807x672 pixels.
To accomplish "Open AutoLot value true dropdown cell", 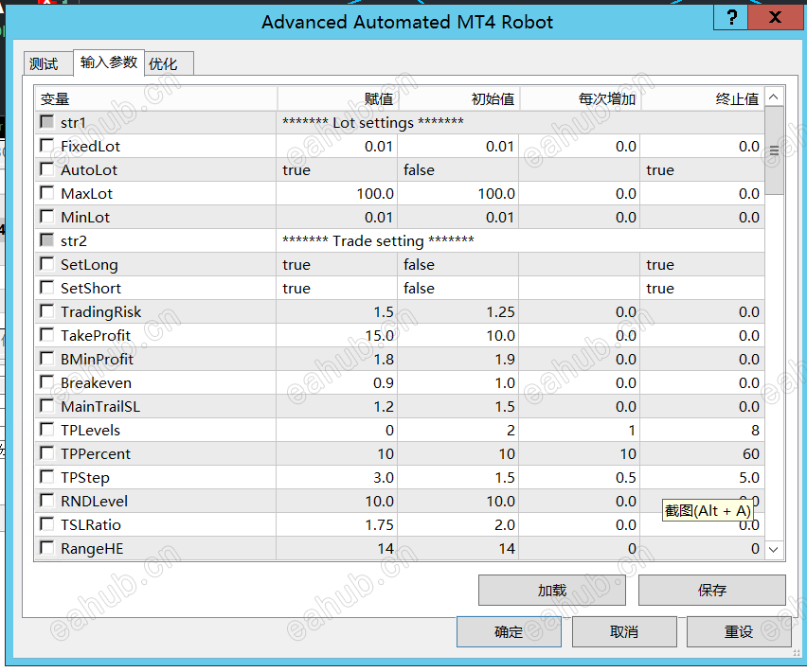I will tap(337, 169).
